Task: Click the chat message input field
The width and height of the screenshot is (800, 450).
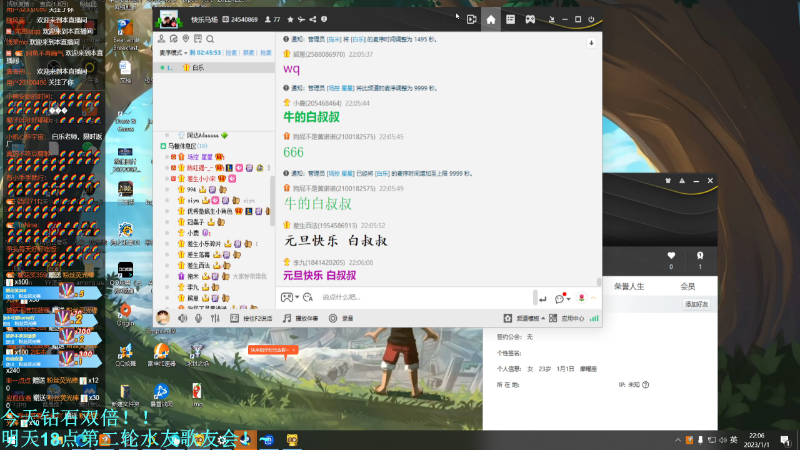Action: coord(426,297)
